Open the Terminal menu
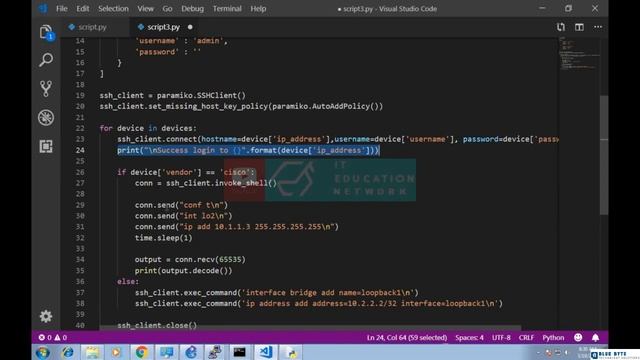This screenshot has width=640, height=360. point(227,9)
